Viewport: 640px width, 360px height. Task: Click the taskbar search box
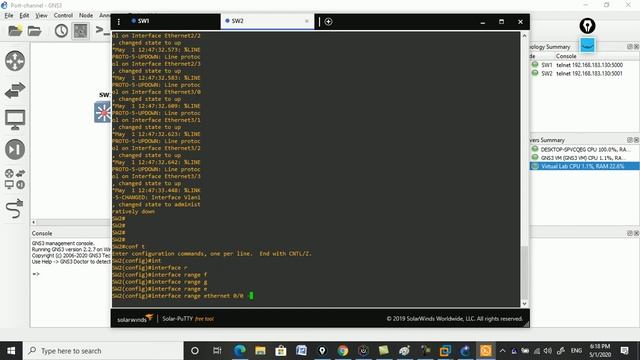(103, 351)
